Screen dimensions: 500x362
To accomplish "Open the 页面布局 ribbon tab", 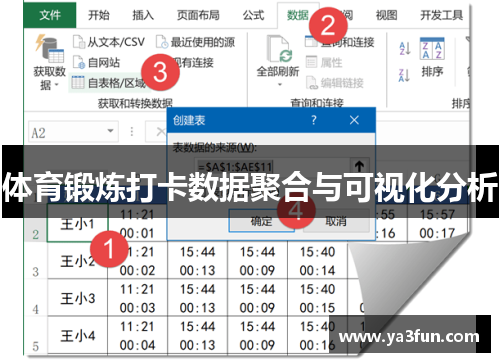I will [198, 15].
